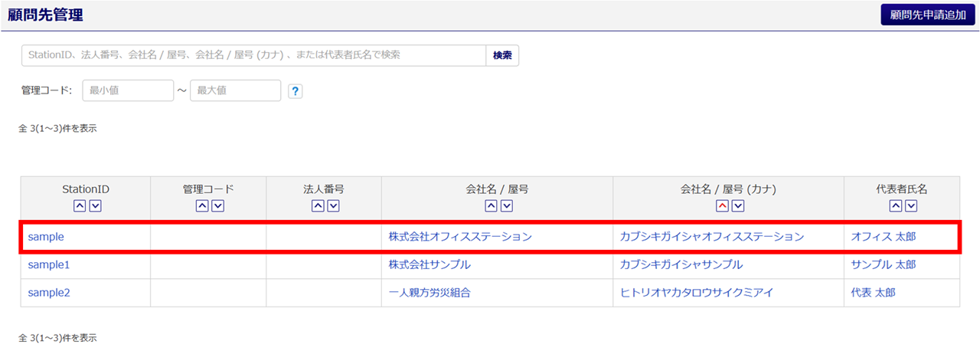This screenshot has width=980, height=361.
Task: Click カブシキガイシャオフィスステーション kana link
Action: 712,237
